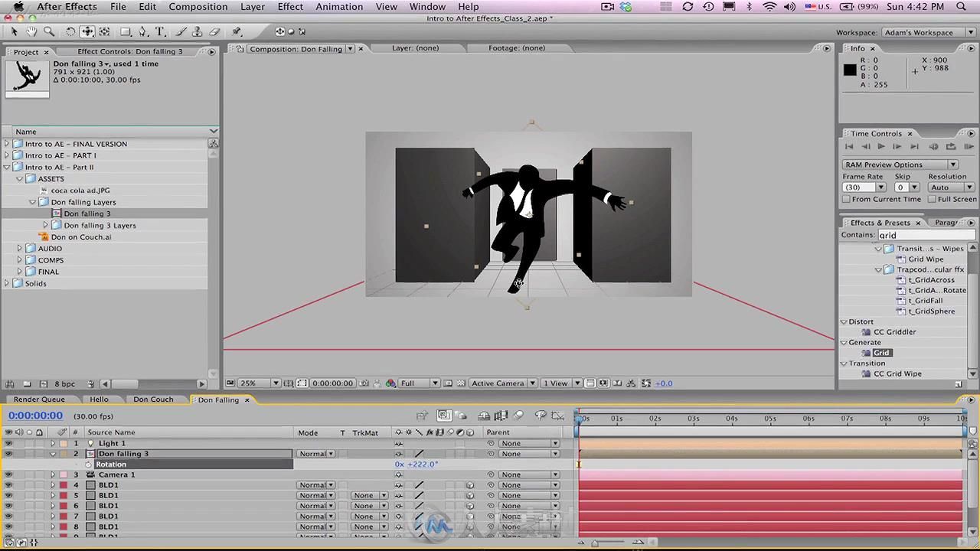The width and height of the screenshot is (980, 551).
Task: Open the Composition menu
Action: pos(198,7)
